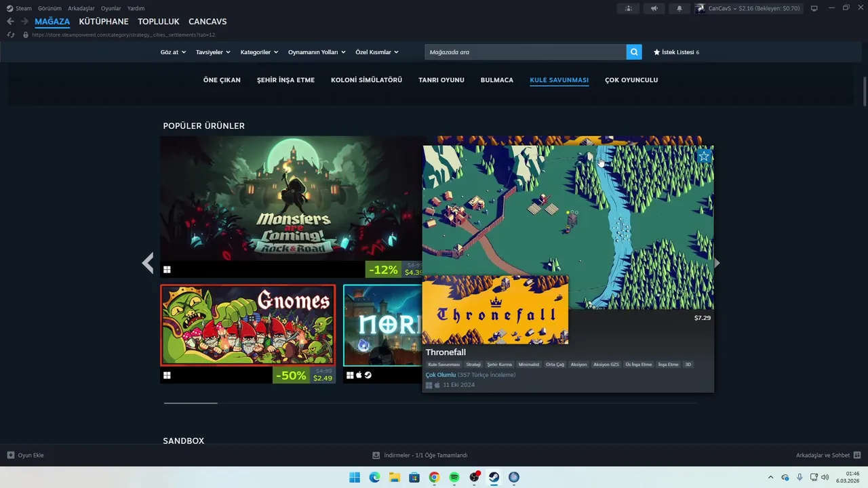The height and width of the screenshot is (488, 868).
Task: Select the ÖNE ÇIKAN category tab
Action: [x=222, y=80]
